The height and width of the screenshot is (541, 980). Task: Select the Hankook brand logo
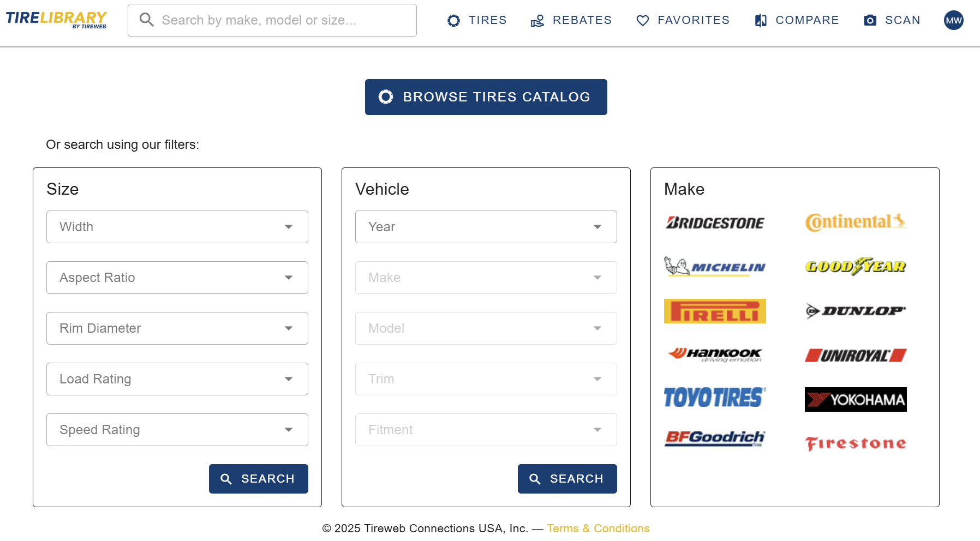[x=715, y=355]
